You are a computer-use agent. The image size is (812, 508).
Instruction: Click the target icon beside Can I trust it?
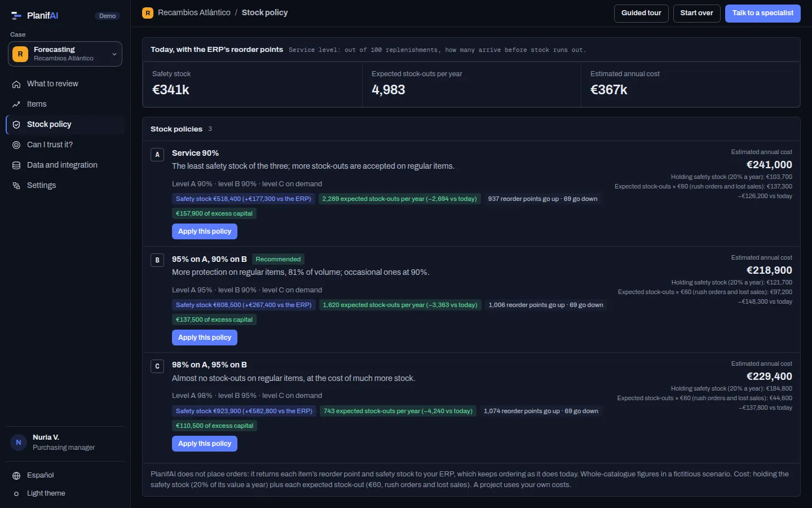(16, 145)
